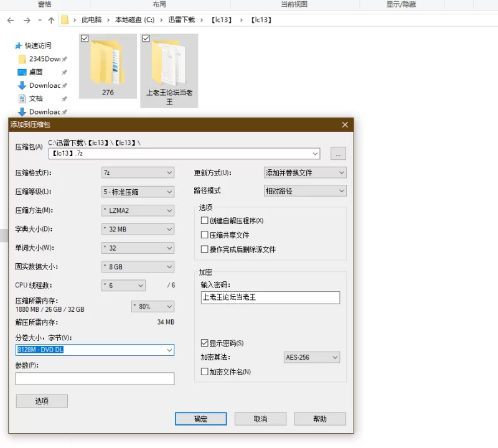Viewport: 498px width, 448px height.
Task: Go up one folder level in Explorer
Action: (51, 21)
